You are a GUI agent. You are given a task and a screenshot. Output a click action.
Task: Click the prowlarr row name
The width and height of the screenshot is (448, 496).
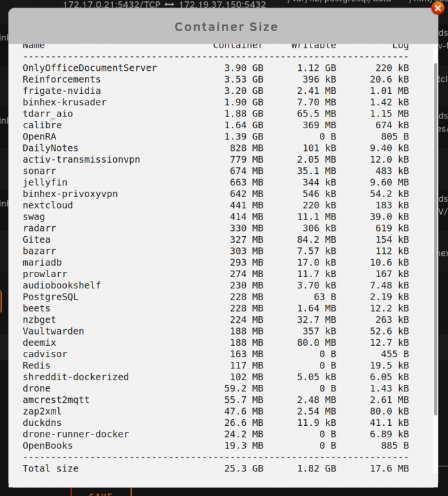pos(45,274)
